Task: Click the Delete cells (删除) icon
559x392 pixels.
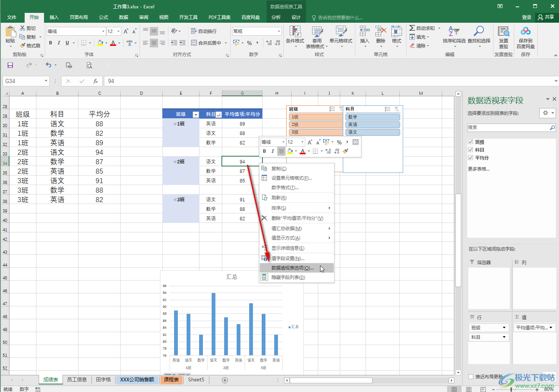Action: click(x=381, y=32)
